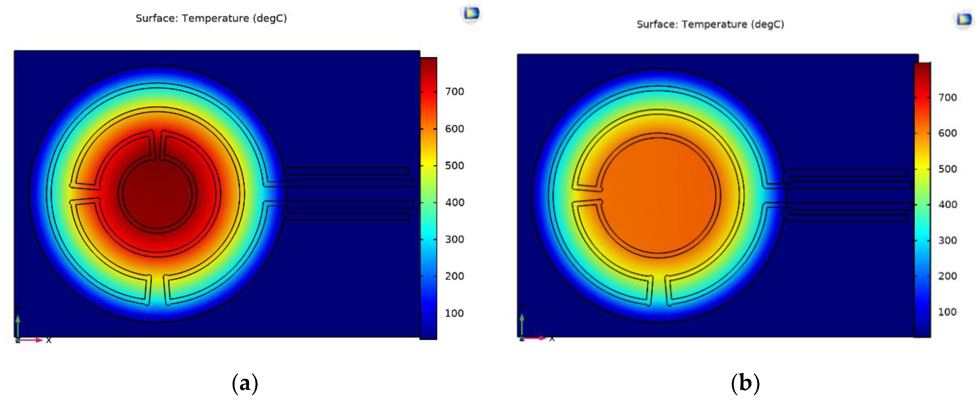The image size is (980, 403).
Task: Click the 700 legend label in plot (a)
Action: pyautogui.click(x=454, y=92)
